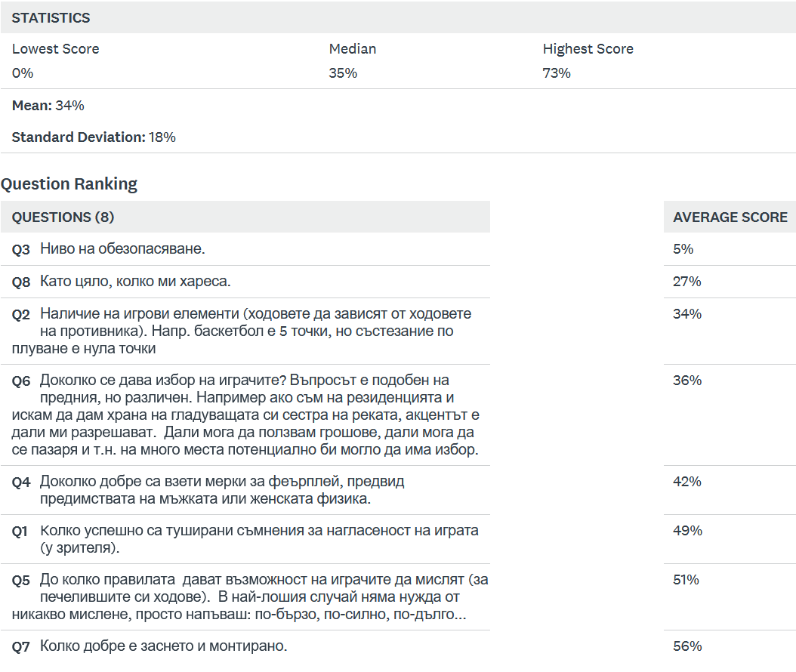Open the Q6 question about избор на играчите
The width and height of the screenshot is (796, 672).
[x=246, y=415]
